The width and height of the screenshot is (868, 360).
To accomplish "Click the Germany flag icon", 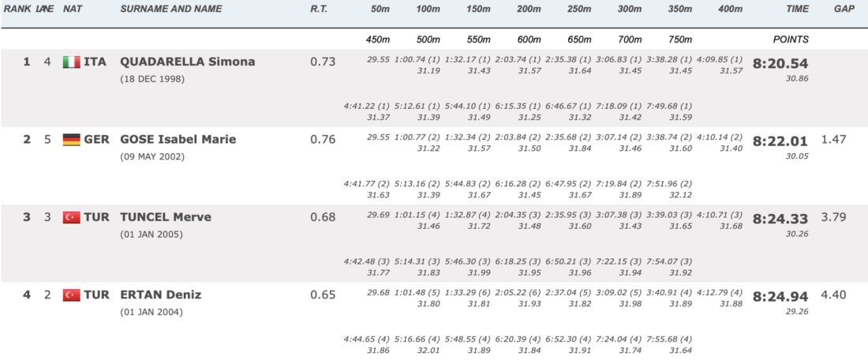I will click(71, 140).
